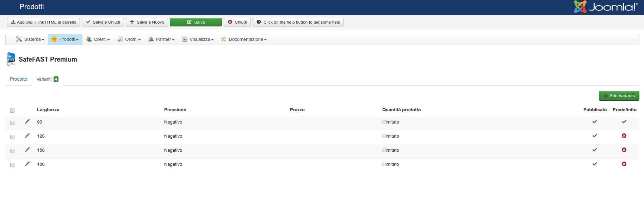This screenshot has width=644, height=201.
Task: Set variant 120 as default via red icon
Action: 624,136
